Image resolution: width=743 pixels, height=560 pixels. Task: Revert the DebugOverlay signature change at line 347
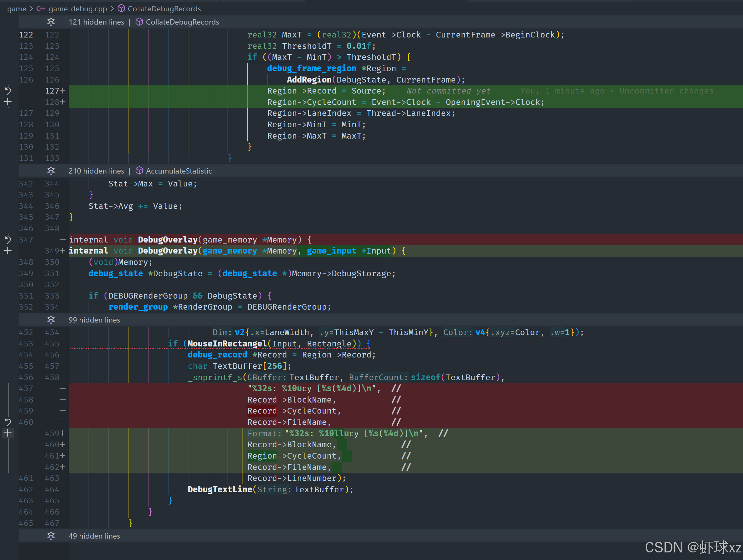8,240
